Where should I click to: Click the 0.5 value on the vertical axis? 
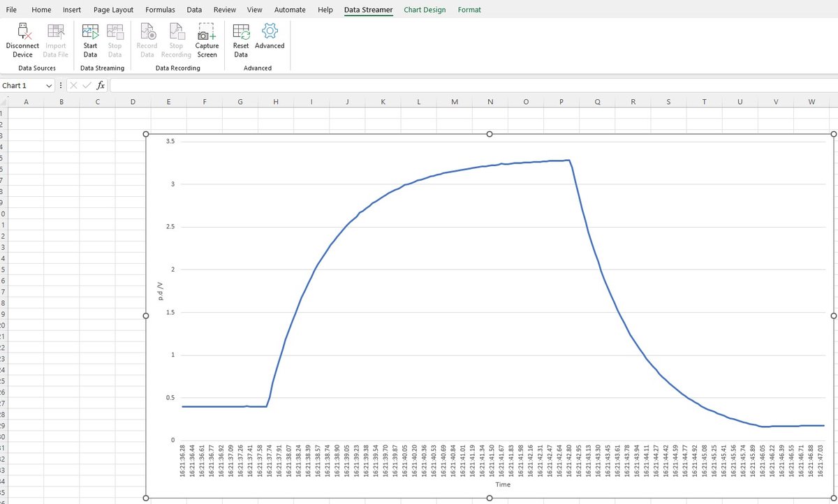(170, 398)
